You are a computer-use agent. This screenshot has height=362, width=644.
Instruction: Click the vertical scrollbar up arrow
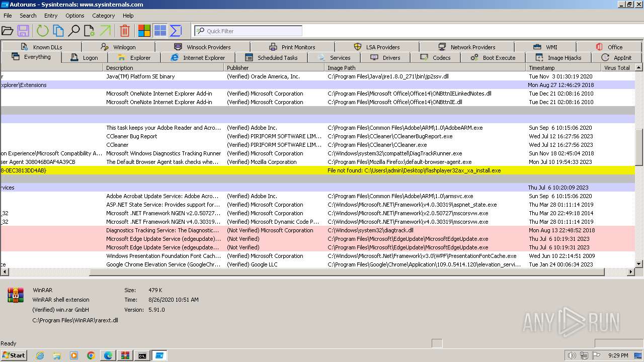pyautogui.click(x=639, y=67)
